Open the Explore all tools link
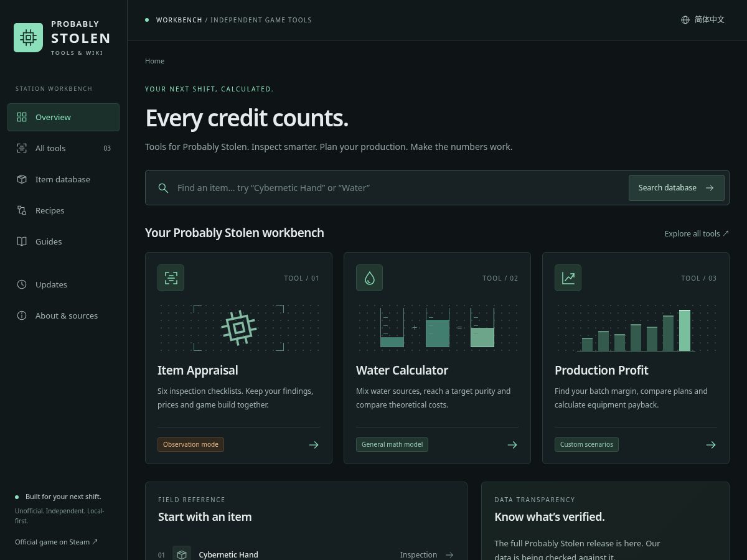The width and height of the screenshot is (747, 560). [x=697, y=234]
